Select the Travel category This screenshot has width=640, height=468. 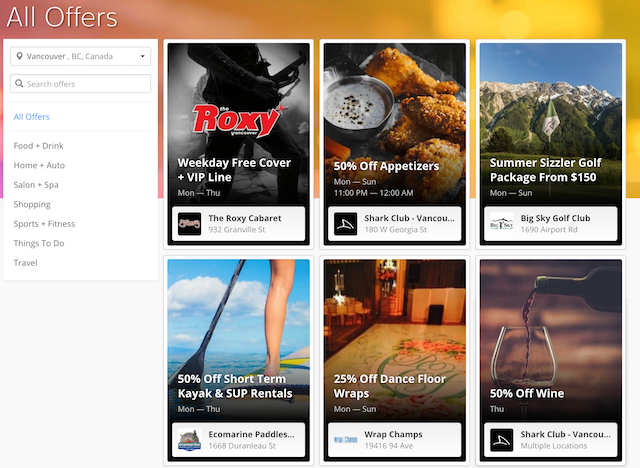(x=25, y=263)
